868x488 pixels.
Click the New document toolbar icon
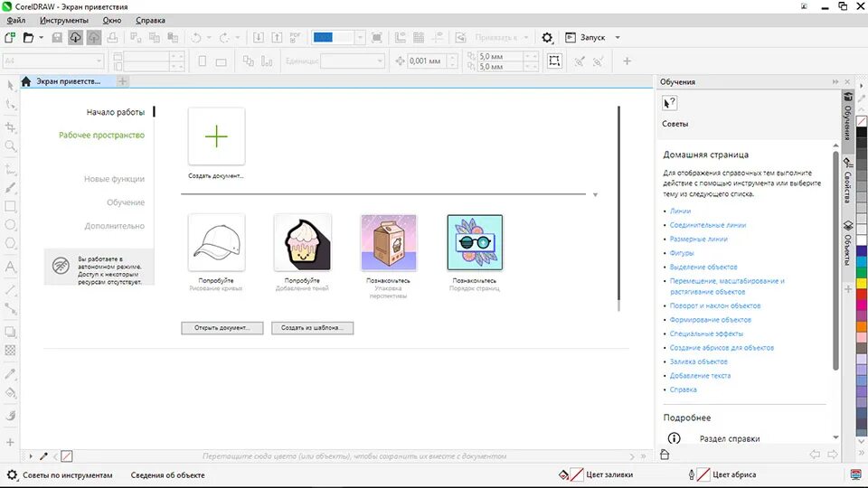click(x=9, y=38)
